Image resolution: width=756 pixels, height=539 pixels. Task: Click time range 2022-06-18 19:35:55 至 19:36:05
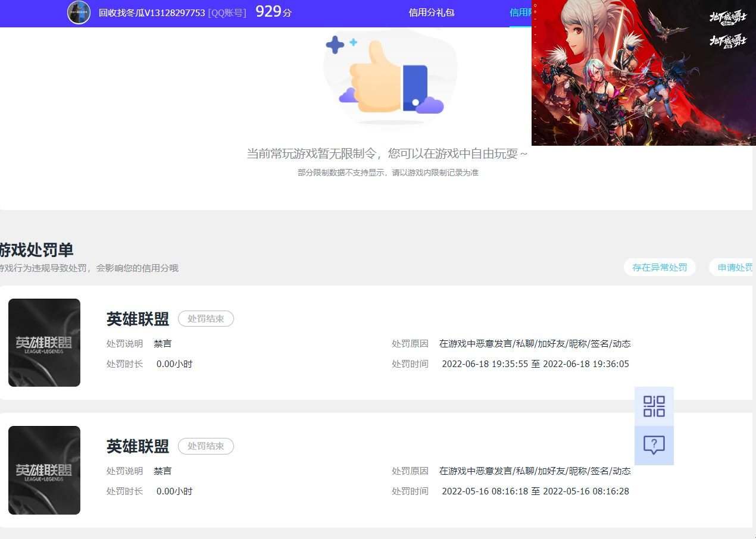click(x=535, y=364)
